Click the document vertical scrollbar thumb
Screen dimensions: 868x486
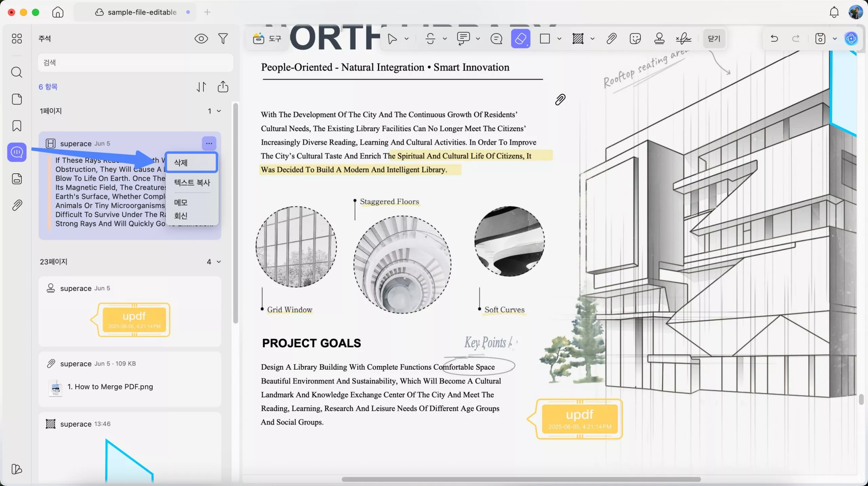[x=861, y=400]
